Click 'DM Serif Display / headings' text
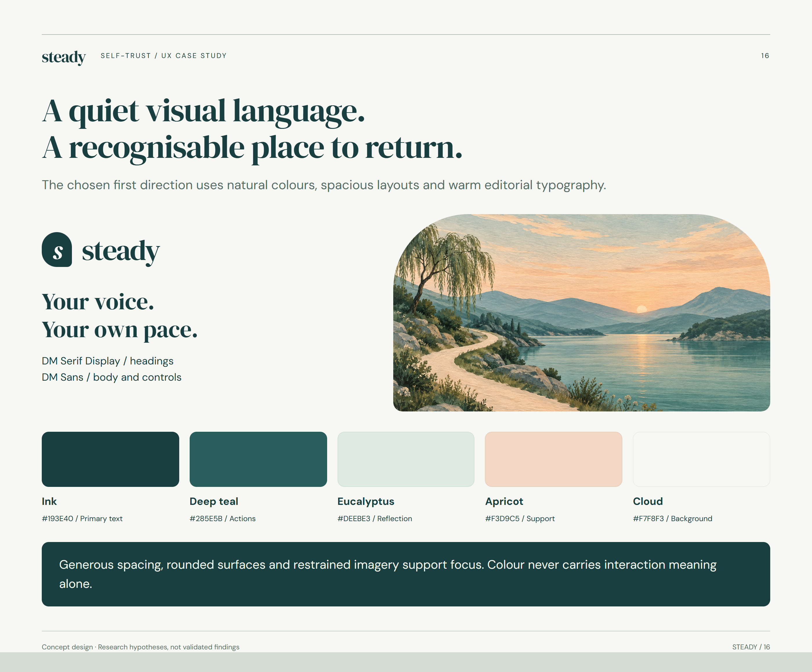Image resolution: width=812 pixels, height=672 pixels. (108, 361)
